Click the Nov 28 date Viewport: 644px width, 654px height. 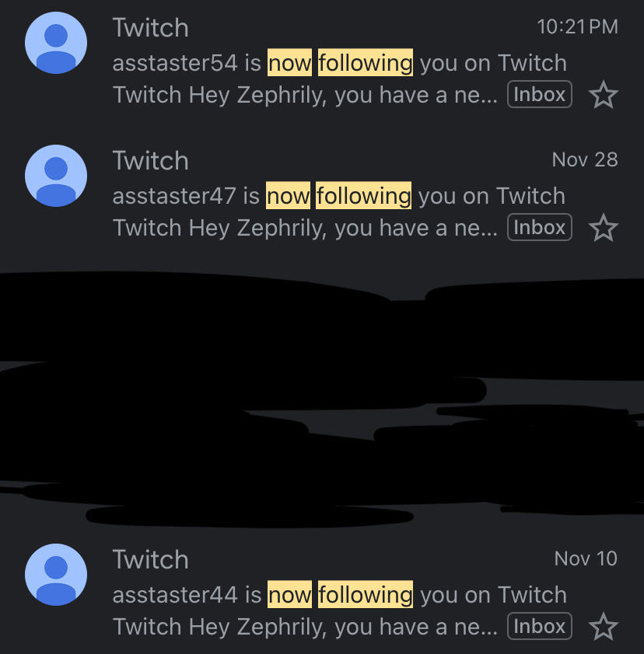coord(584,160)
